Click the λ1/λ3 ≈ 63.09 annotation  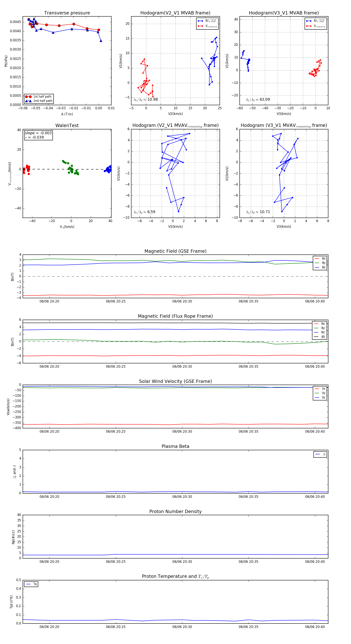tap(258, 100)
